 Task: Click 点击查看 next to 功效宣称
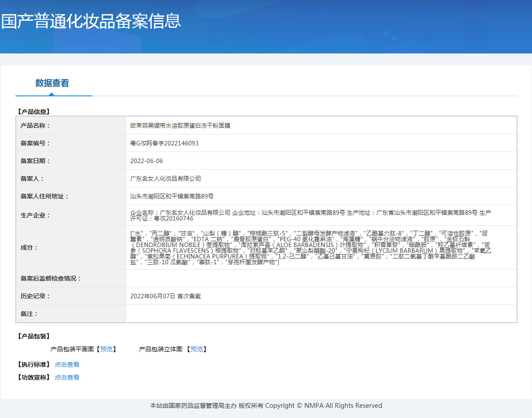click(x=67, y=377)
